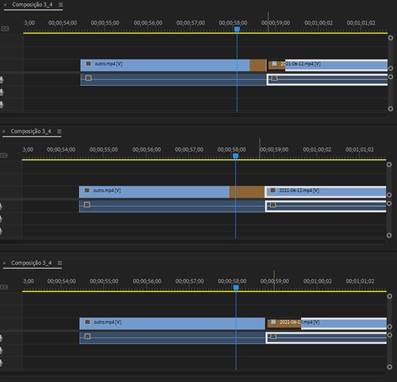397x382 pixels.
Task: Click the top vertical zoom scrollbar handle, top timeline
Action: pyautogui.click(x=390, y=38)
